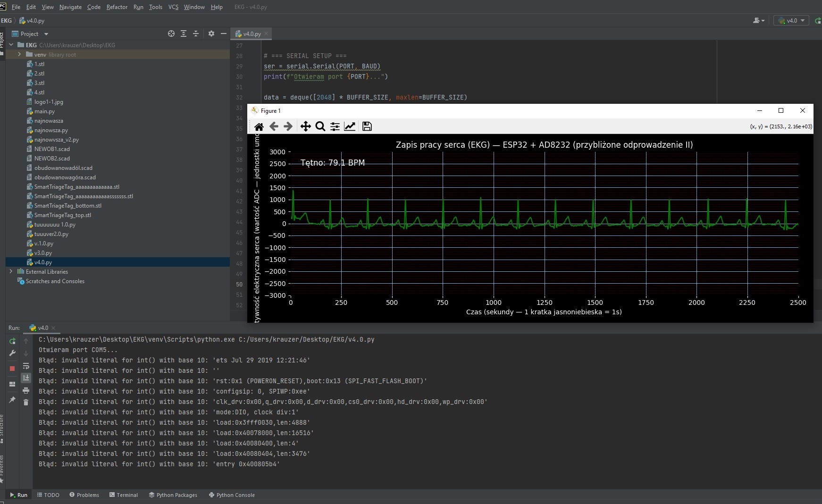Viewport: 822px width, 504px height.
Task: Save the figure with floppy icon
Action: pyautogui.click(x=367, y=126)
